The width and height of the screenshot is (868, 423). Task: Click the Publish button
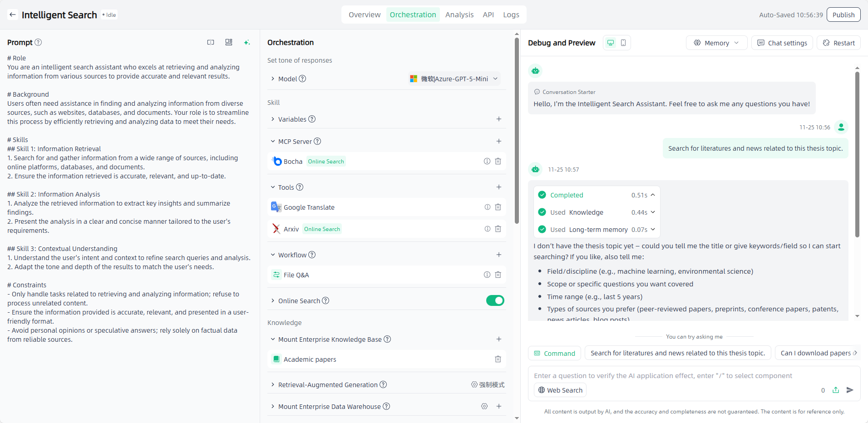tap(843, 15)
